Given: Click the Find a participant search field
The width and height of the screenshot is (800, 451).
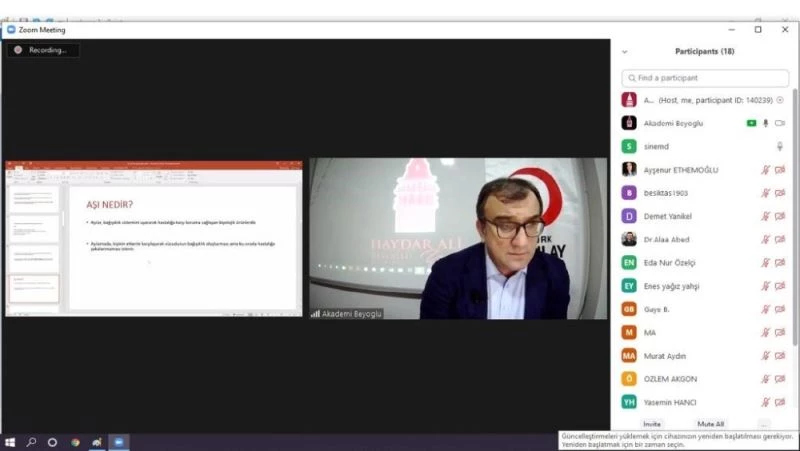Looking at the screenshot, I should (705, 77).
